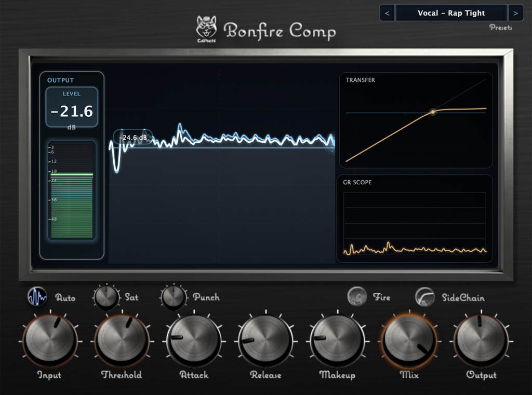
Task: Click the Sat mini knob icon
Action: [106, 296]
